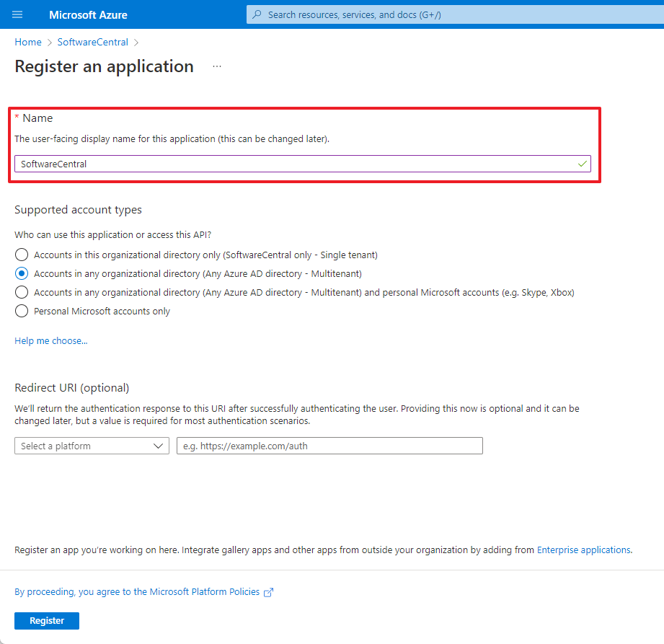Click the Register button
Screen dimensions: 664x644
tap(47, 620)
